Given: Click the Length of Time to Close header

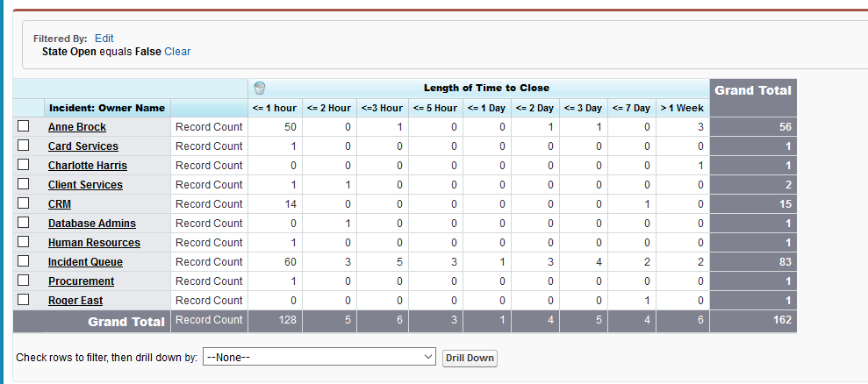Looking at the screenshot, I should (x=486, y=88).
